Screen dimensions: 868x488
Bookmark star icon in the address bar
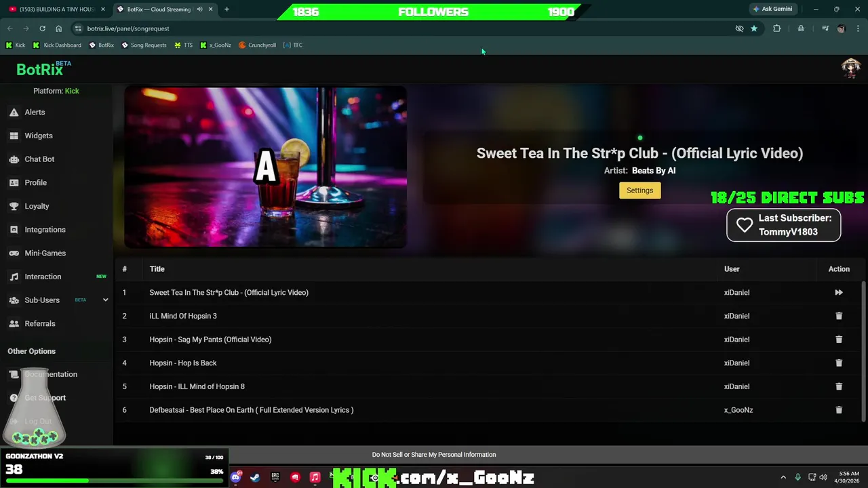pyautogui.click(x=754, y=28)
